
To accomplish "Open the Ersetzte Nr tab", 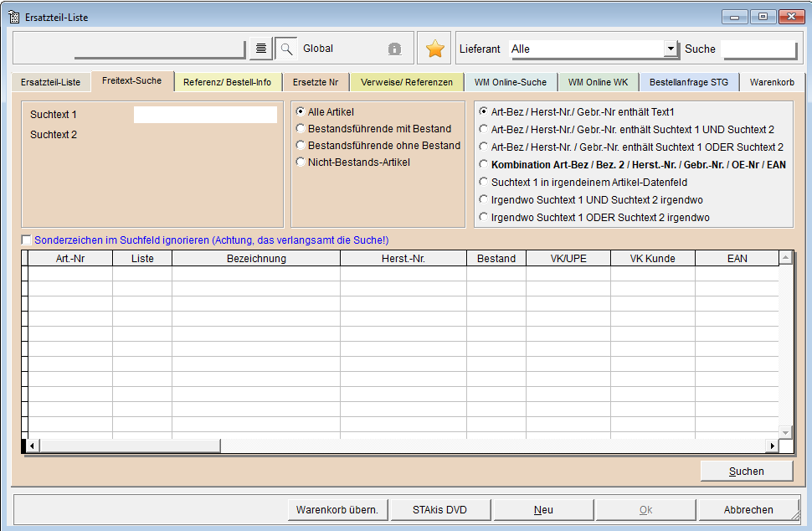I will click(316, 82).
